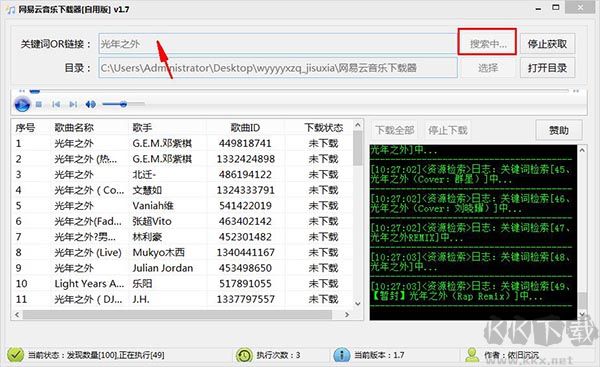Screen dimensions: 600x367
Task: Select the row by artist Vaniah维
Action: pyautogui.click(x=183, y=206)
